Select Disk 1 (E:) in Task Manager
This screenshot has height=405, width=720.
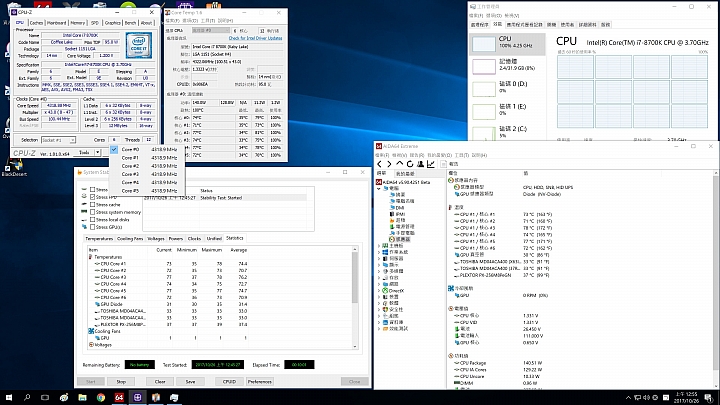pyautogui.click(x=507, y=110)
